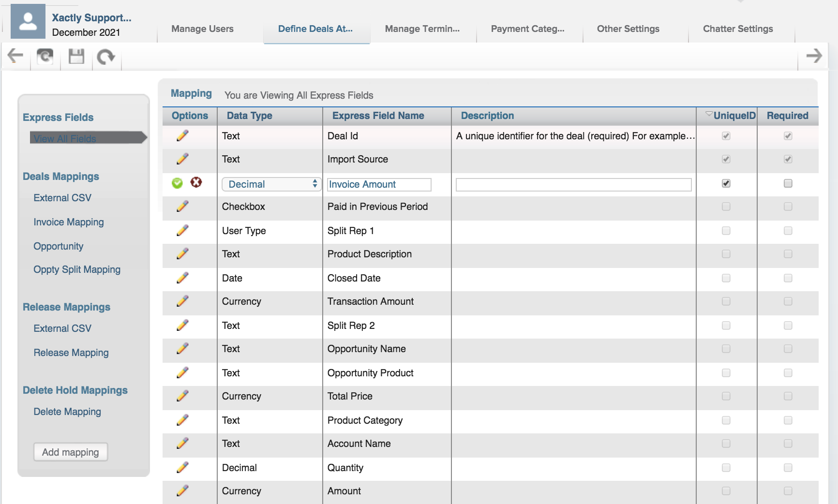Open the Manage Users tab
This screenshot has width=838, height=504.
pos(202,29)
